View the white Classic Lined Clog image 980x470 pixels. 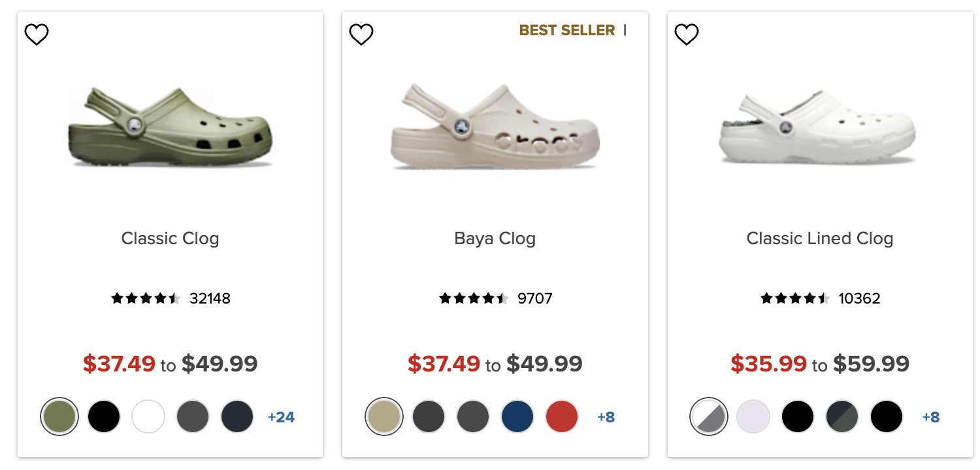click(819, 127)
